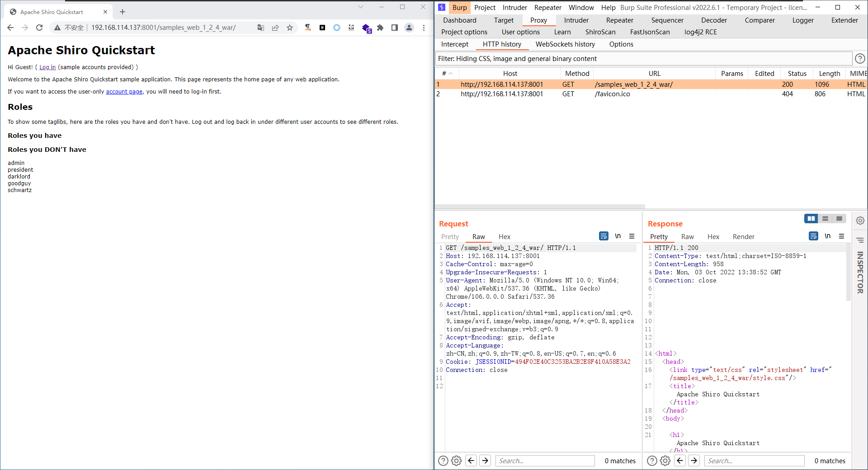Click response pane vertical scrollbar

pos(848,272)
